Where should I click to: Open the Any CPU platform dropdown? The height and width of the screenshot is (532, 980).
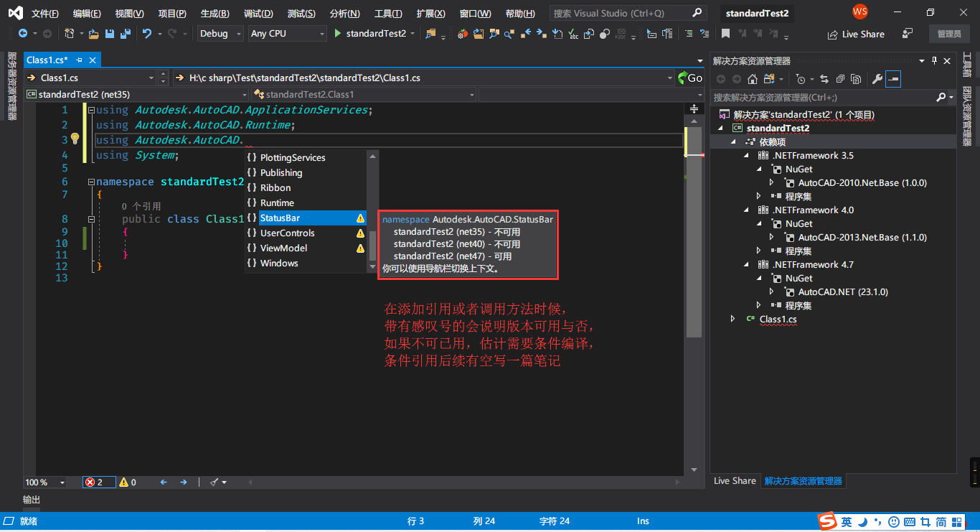pos(287,34)
